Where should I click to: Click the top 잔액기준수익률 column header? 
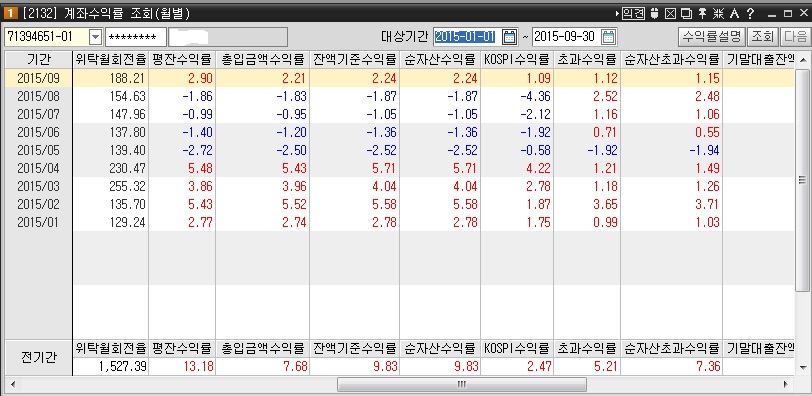coord(354,60)
